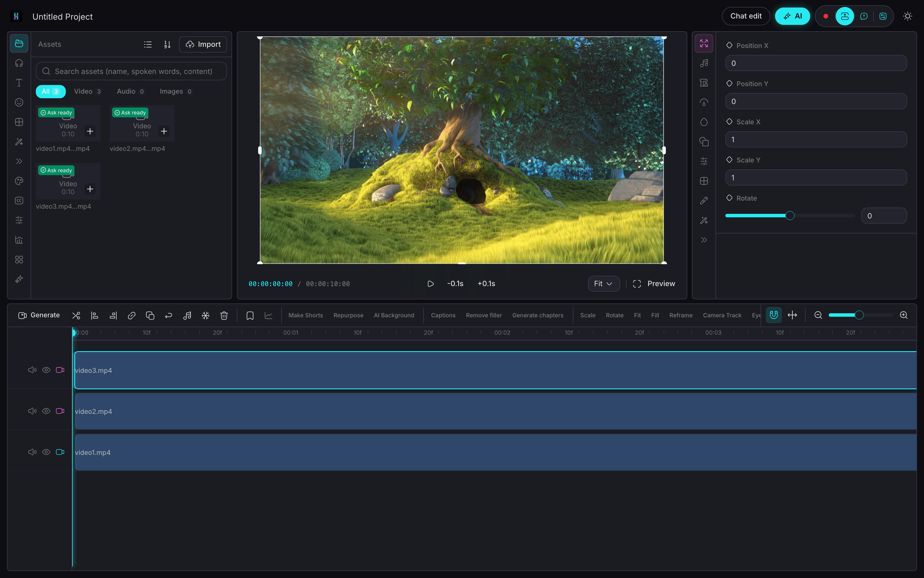Select the Text tool in left sidebar

(x=19, y=83)
